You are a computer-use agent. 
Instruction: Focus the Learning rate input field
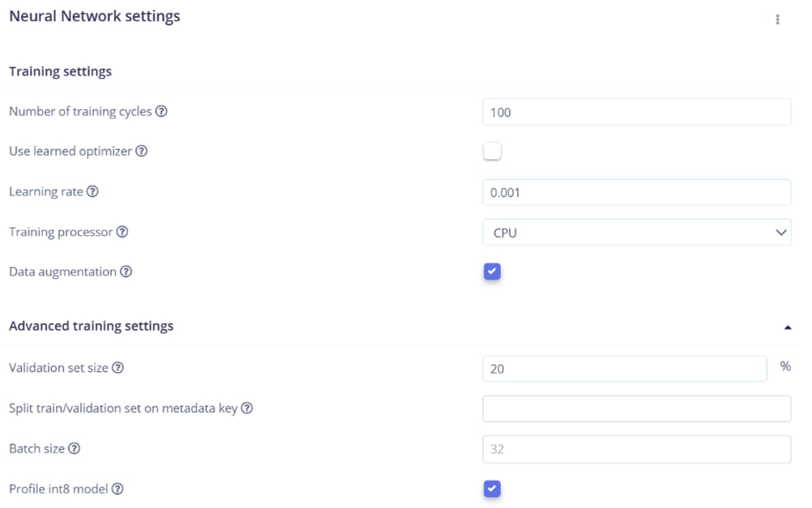tap(636, 192)
